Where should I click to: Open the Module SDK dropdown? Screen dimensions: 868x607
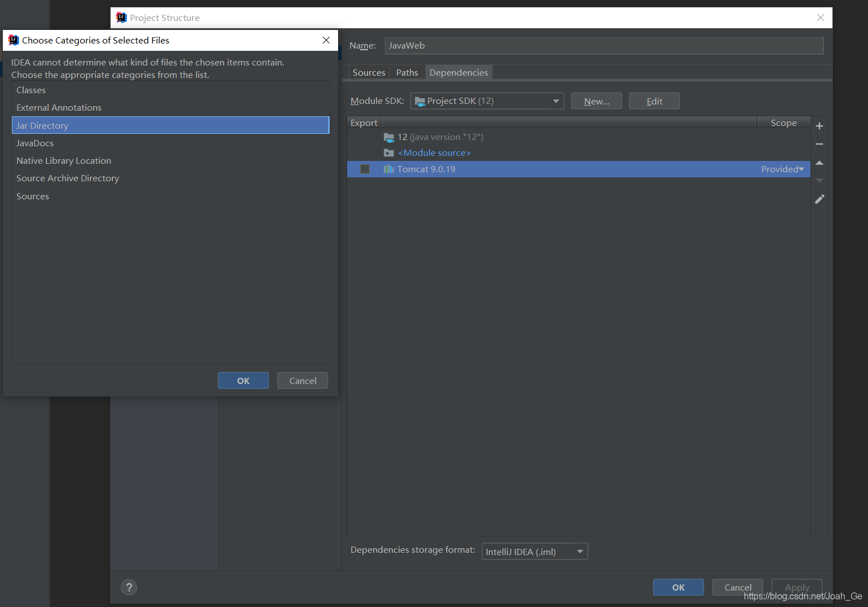coord(487,101)
